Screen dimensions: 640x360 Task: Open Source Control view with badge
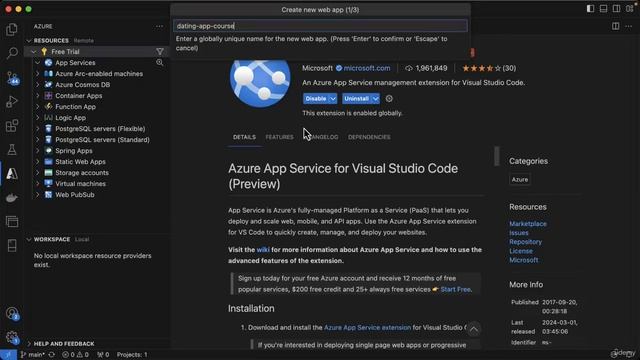click(x=12, y=78)
